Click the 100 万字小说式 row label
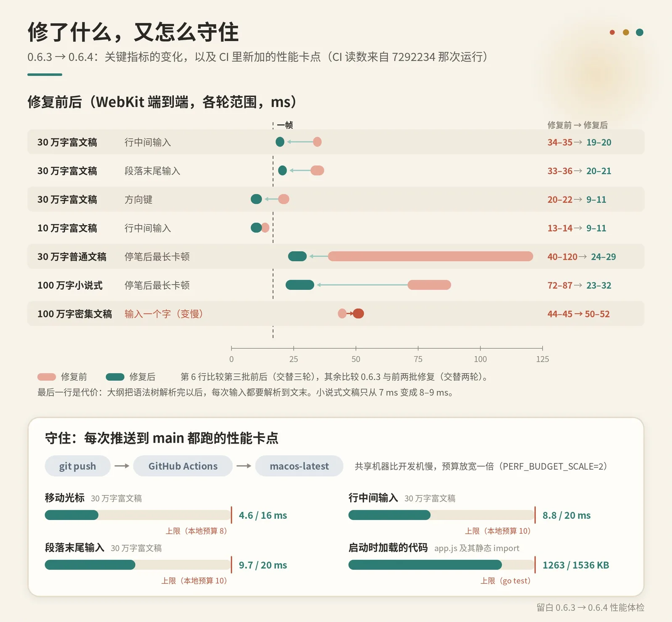This screenshot has width=672, height=622. [70, 285]
